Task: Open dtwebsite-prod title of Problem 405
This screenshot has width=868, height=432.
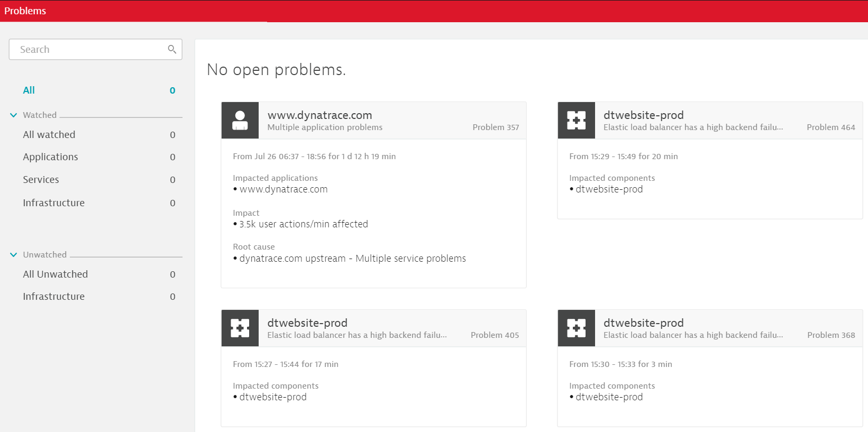Action: (307, 323)
